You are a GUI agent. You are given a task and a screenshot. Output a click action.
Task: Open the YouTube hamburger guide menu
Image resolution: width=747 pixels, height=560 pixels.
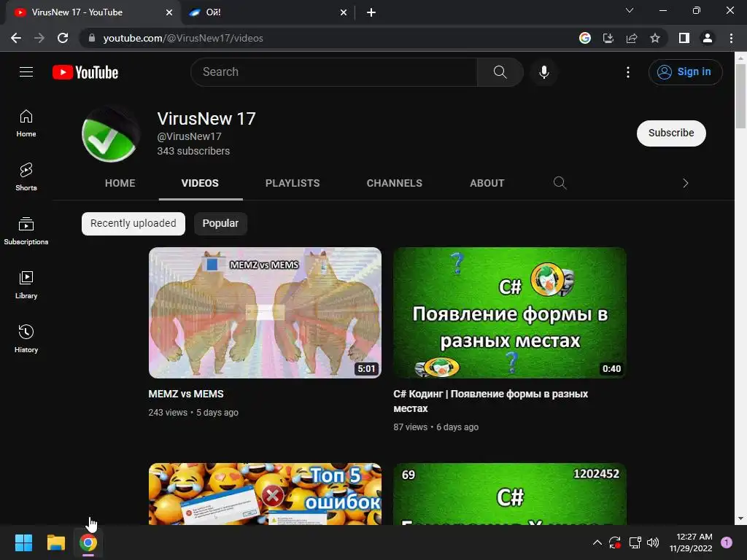[26, 72]
